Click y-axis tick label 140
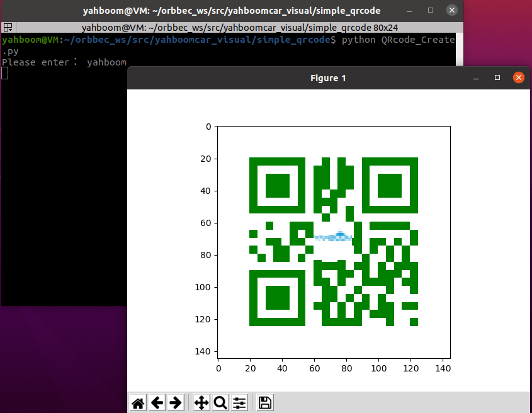532x413 pixels. click(x=203, y=351)
